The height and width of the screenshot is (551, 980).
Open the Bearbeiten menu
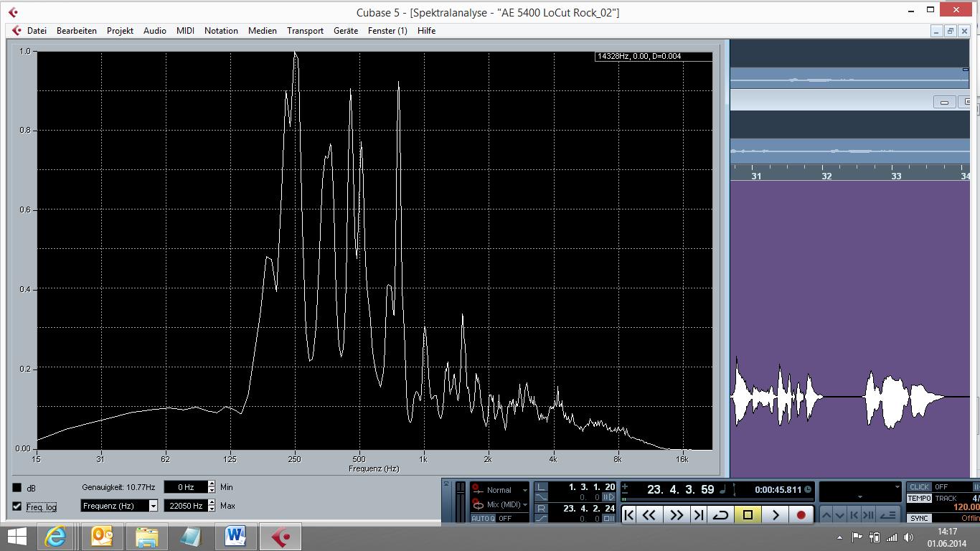point(77,31)
